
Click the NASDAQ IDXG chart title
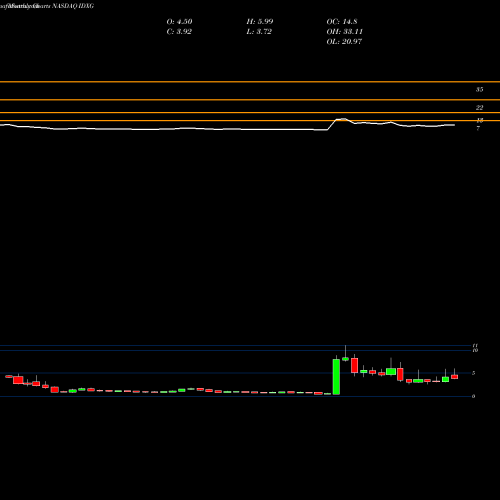tap(72, 6)
